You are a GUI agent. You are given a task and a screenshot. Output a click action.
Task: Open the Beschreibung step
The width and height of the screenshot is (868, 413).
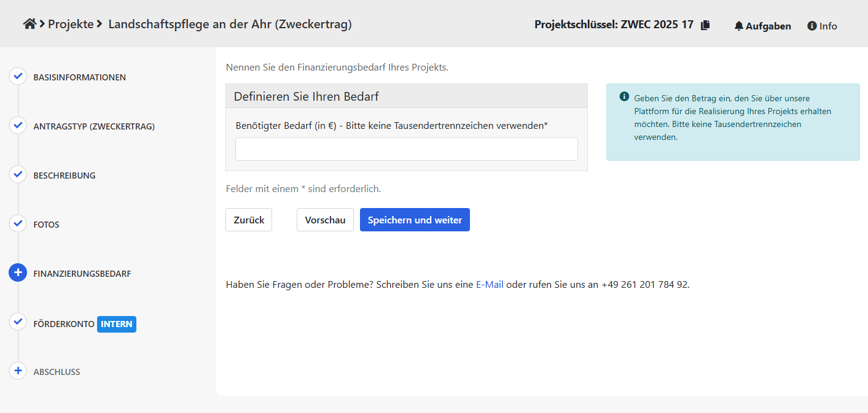(65, 176)
